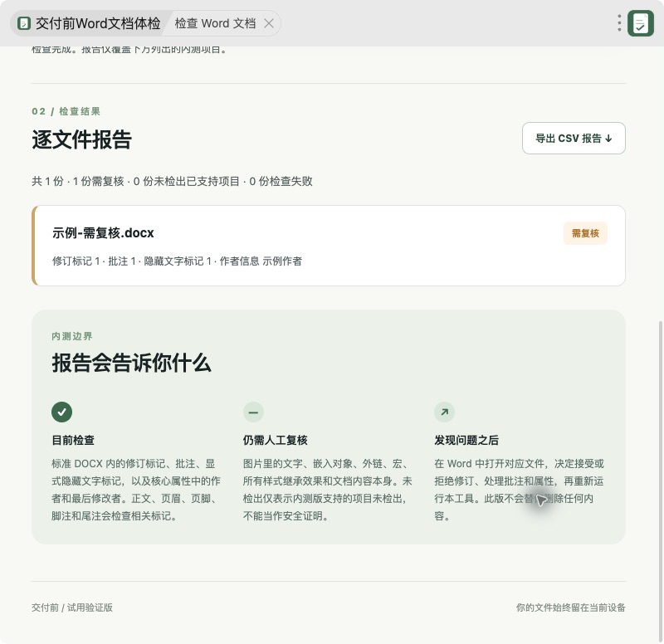
Task: Click the 逐文件报告 heading
Action: pyautogui.click(x=81, y=139)
